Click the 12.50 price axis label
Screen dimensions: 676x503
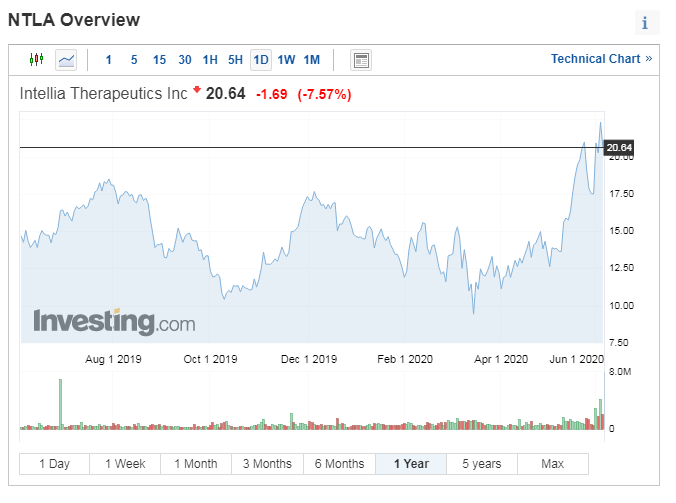tap(621, 268)
